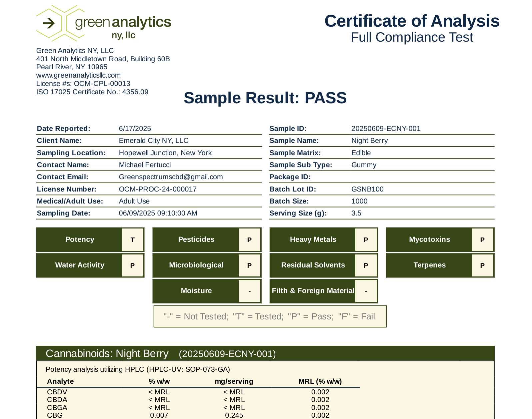Select the Sample Result: PASS heading
Image resolution: width=532 pixels, height=419 pixels.
coord(265,98)
